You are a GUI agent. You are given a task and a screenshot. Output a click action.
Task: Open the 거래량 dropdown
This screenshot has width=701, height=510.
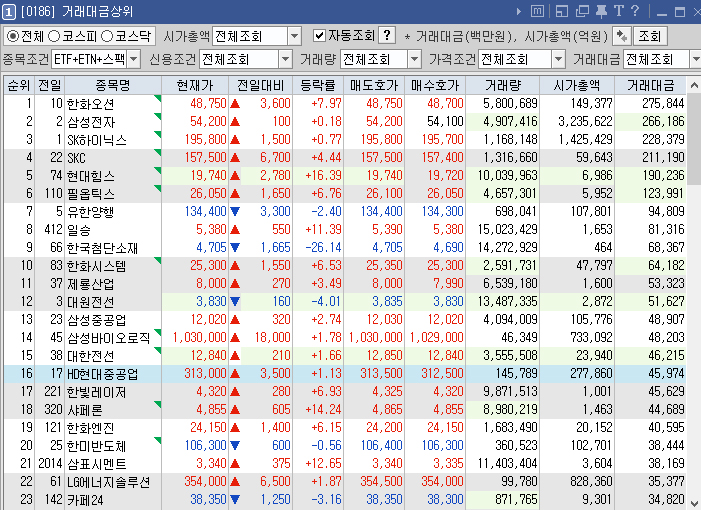414,59
